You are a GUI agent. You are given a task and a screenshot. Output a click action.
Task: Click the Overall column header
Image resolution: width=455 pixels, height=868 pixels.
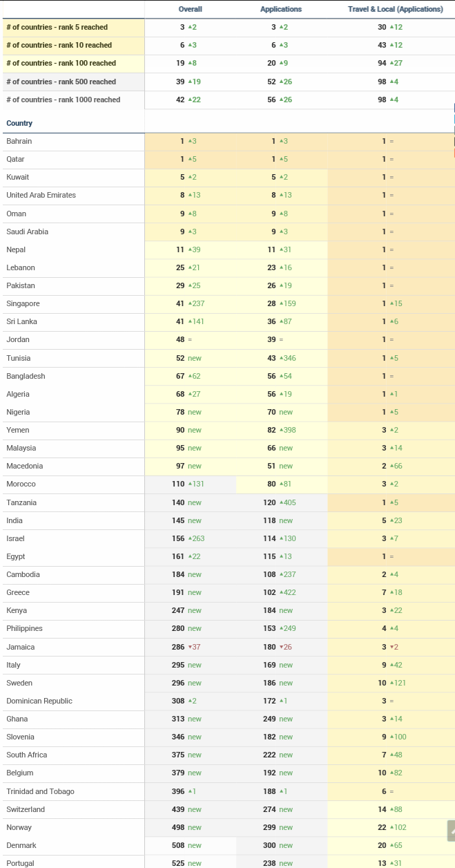[x=190, y=10]
